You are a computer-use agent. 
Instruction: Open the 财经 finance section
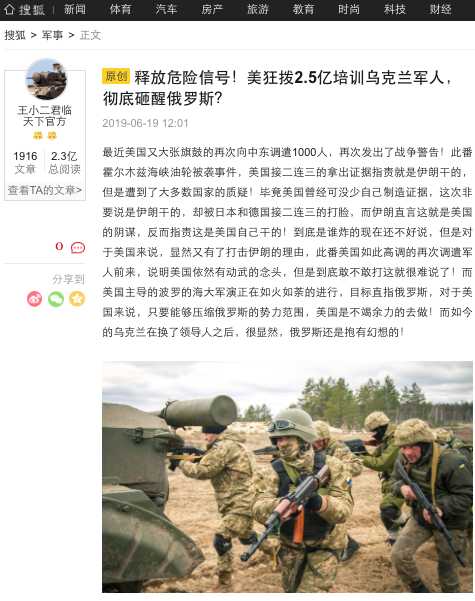[440, 9]
